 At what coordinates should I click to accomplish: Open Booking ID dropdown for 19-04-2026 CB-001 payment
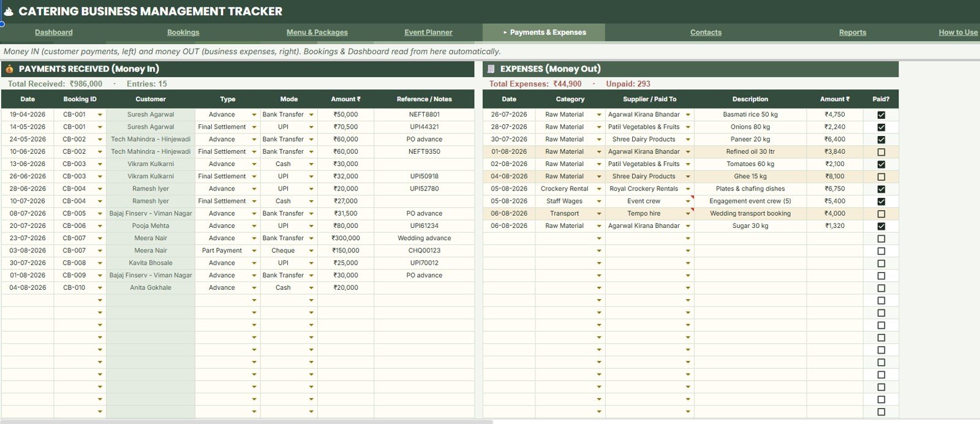pos(100,115)
